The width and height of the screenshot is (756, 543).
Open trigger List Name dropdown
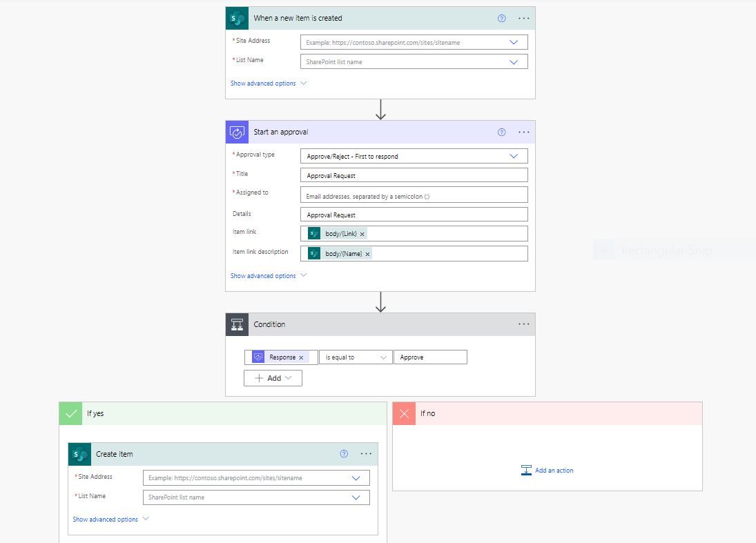pos(514,62)
